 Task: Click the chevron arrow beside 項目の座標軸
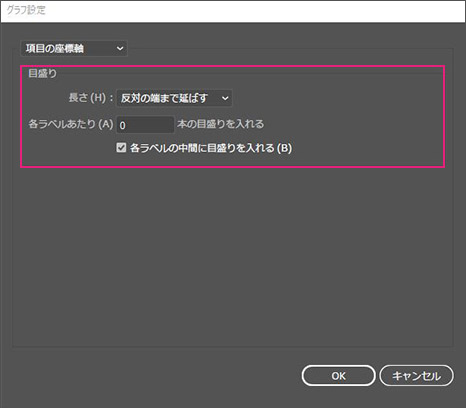coord(120,49)
